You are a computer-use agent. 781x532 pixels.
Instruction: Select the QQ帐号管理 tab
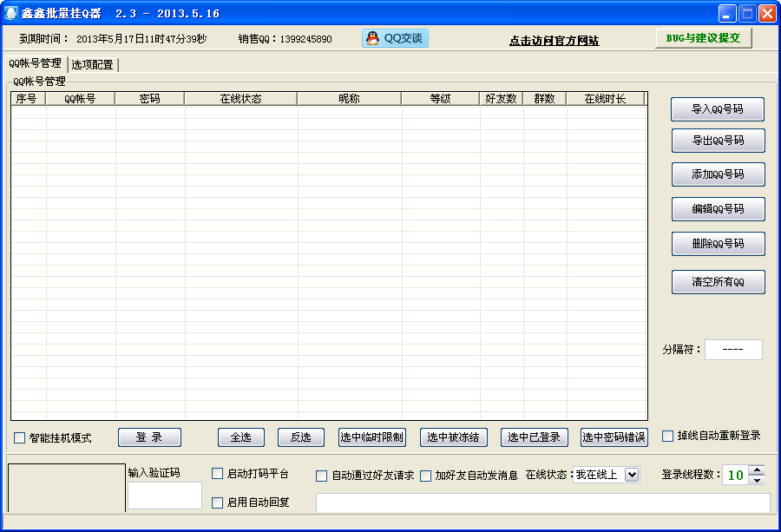click(x=35, y=63)
